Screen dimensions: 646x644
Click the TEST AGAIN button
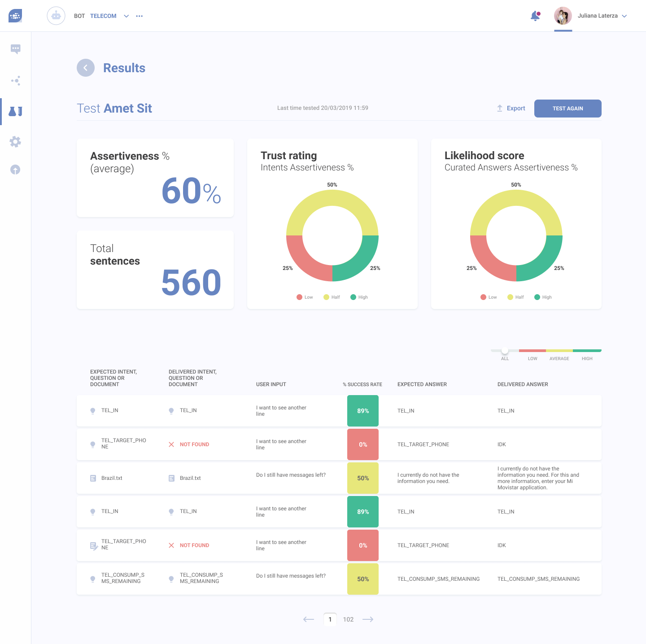coord(567,109)
